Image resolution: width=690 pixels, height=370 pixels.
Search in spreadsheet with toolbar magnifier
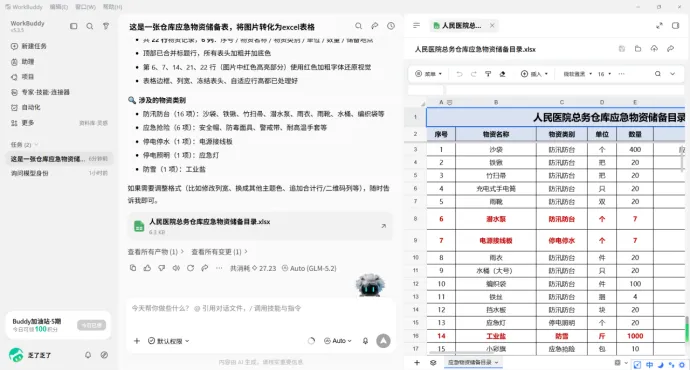coord(657,74)
